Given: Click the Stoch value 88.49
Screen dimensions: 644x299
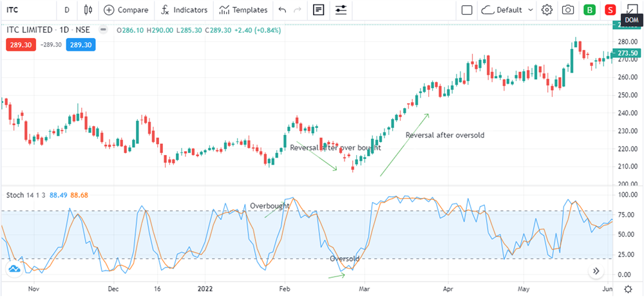Looking at the screenshot, I should 58,195.
